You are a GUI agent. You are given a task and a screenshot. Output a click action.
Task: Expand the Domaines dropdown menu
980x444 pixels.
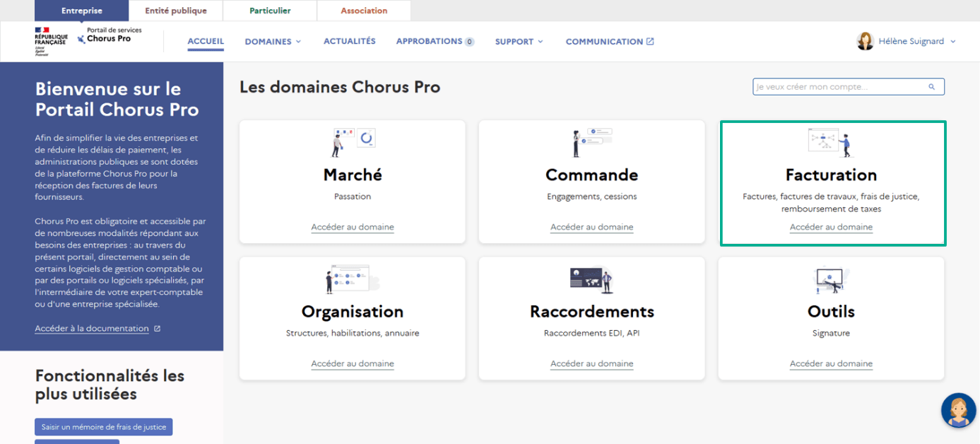point(273,42)
